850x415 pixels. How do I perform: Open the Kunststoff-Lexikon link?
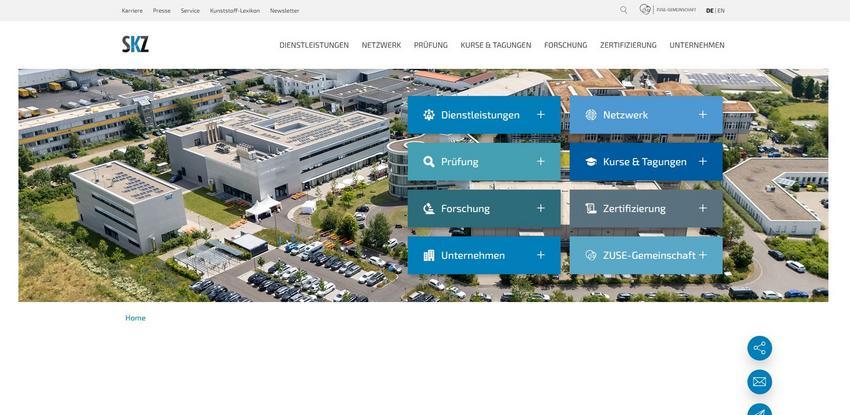(235, 10)
